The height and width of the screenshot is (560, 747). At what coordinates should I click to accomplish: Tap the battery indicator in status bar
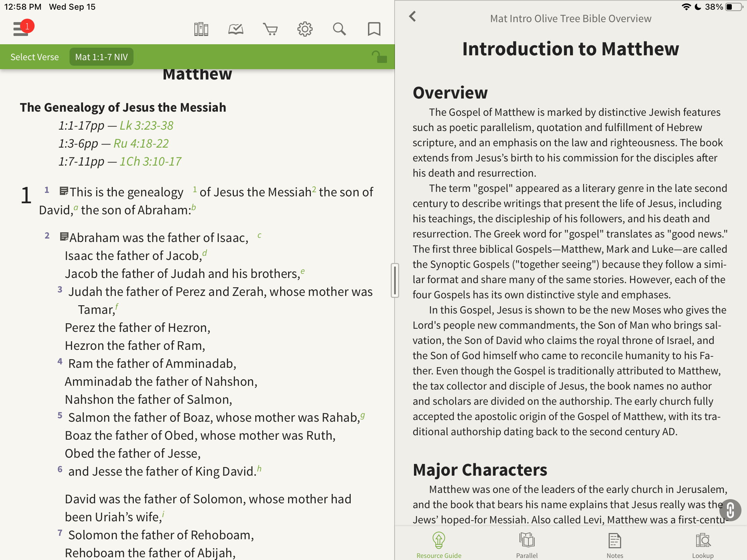734,7
